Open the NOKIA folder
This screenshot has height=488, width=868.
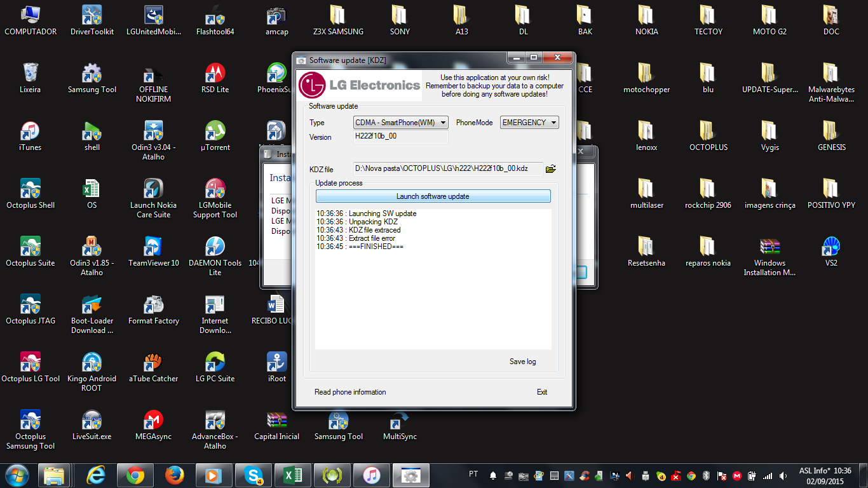646,20
